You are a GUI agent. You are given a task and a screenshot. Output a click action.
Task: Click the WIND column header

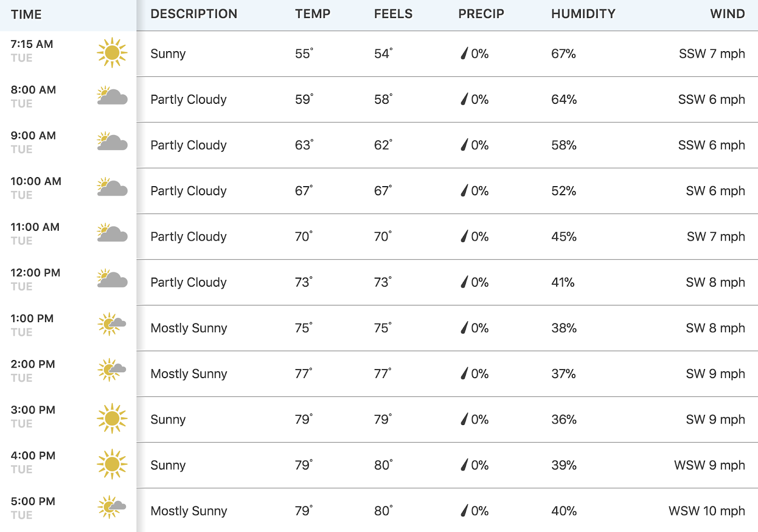(x=727, y=14)
